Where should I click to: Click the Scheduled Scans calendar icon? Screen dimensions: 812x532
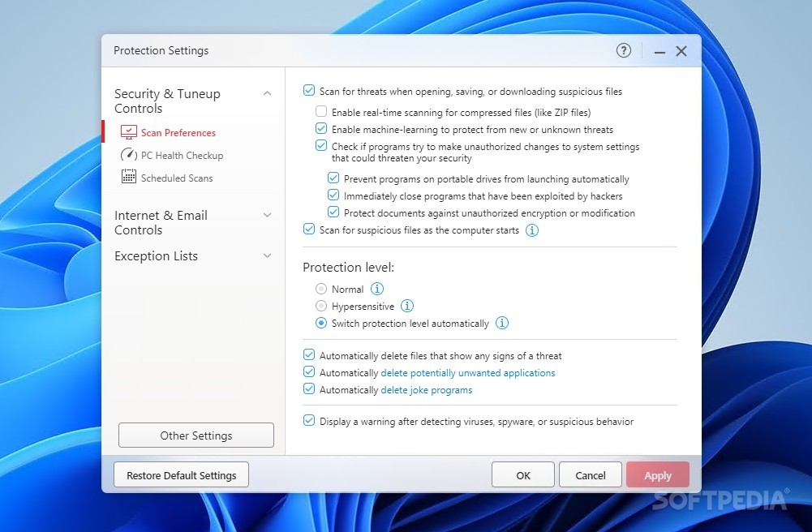[128, 178]
